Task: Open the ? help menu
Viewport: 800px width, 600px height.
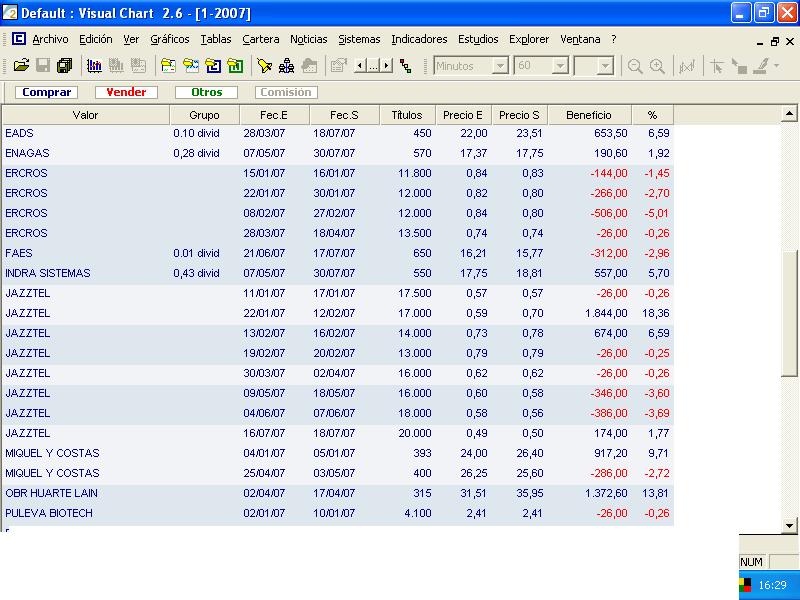Action: [614, 39]
